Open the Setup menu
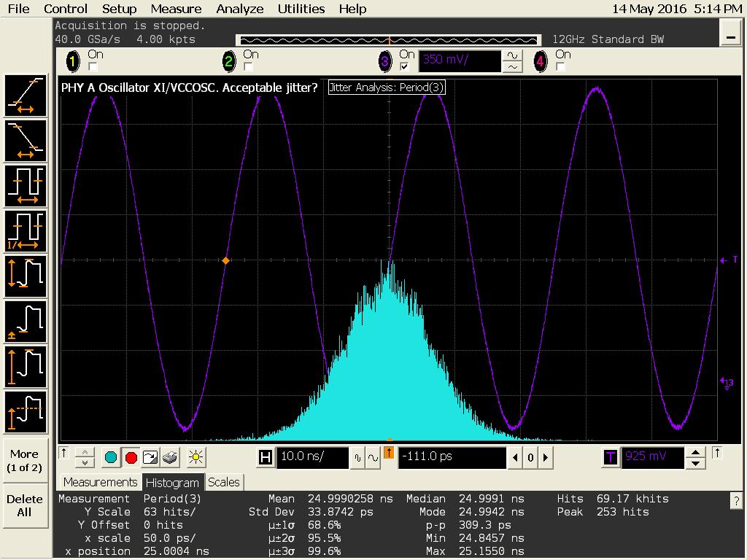Image resolution: width=747 pixels, height=560 pixels. [119, 9]
